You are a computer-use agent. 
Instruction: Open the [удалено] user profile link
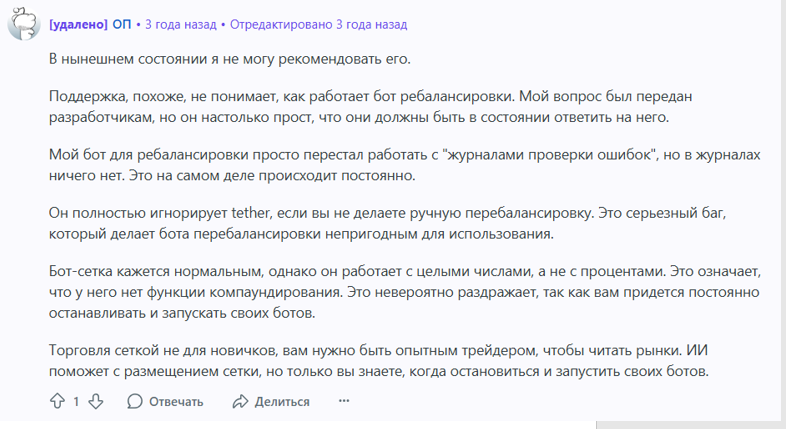point(77,24)
